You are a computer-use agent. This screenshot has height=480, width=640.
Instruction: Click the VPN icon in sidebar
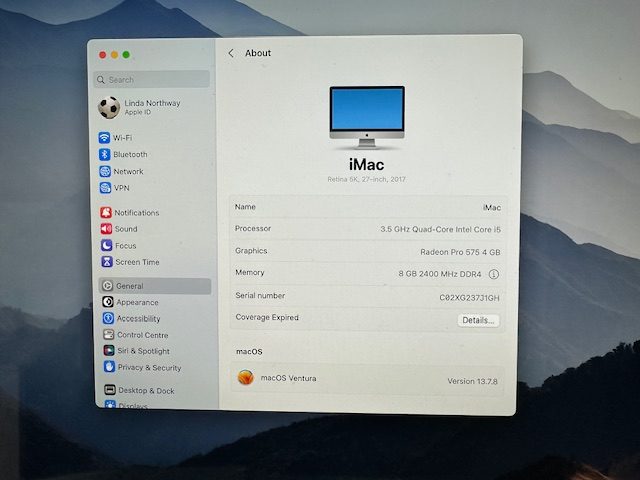pos(105,188)
